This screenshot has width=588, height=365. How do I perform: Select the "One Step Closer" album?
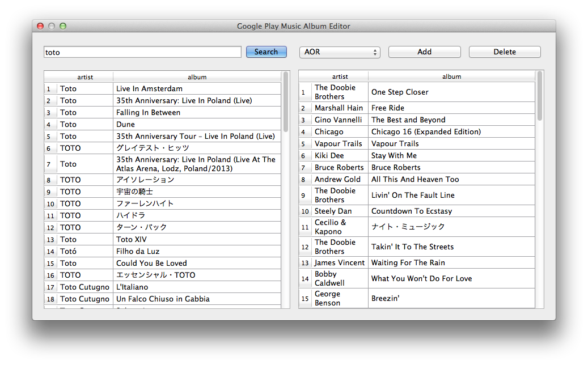tap(451, 92)
